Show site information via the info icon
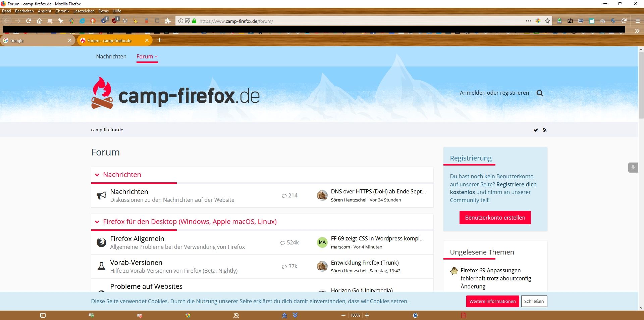 click(x=181, y=21)
